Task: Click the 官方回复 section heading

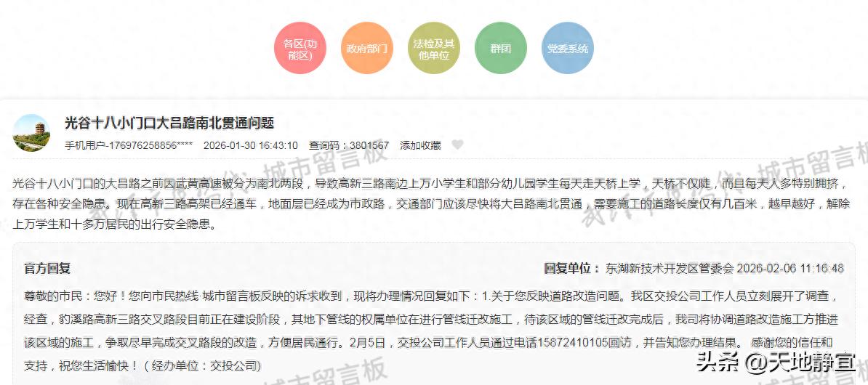Action: (47, 269)
